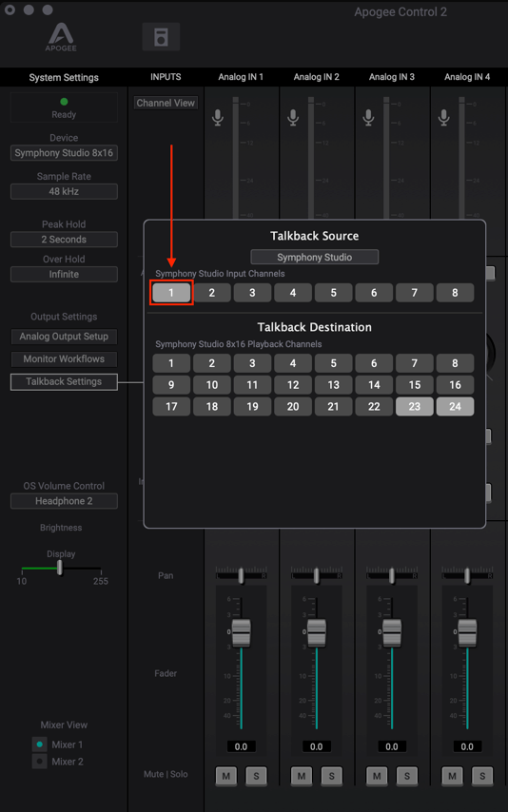Toggle talkback destination playback channel 23
Viewport: 508px width, 812px height.
pyautogui.click(x=415, y=407)
